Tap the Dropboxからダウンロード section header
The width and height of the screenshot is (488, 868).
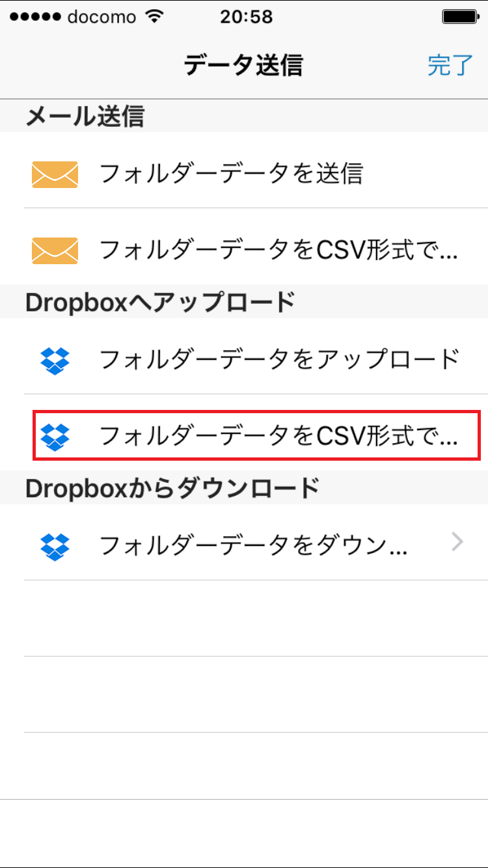pos(172,488)
